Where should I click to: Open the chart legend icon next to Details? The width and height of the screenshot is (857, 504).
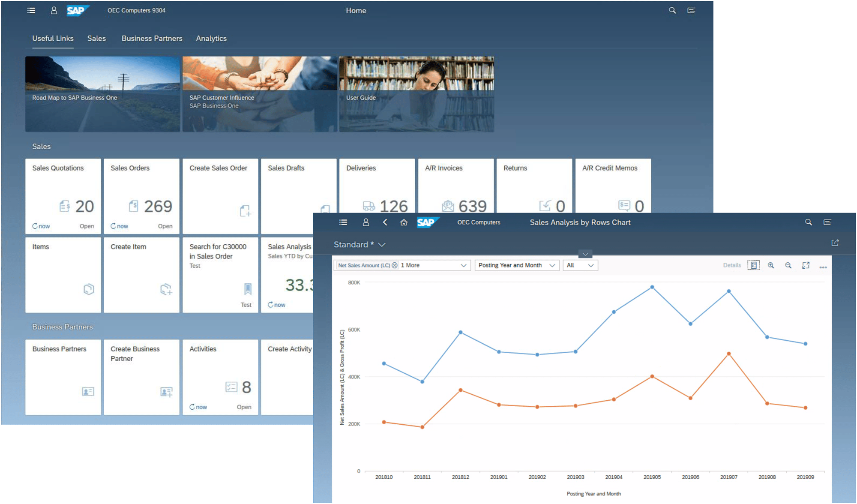click(x=753, y=266)
